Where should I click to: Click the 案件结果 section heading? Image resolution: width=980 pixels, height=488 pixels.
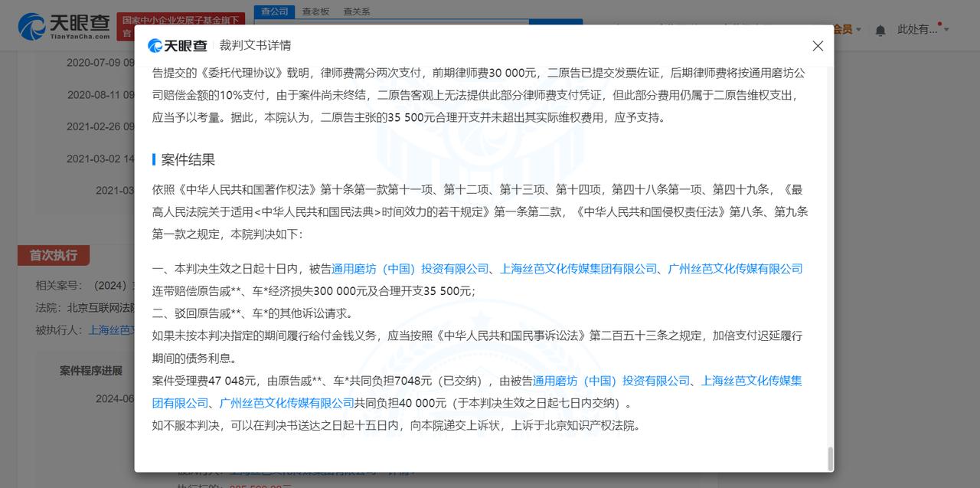pos(188,159)
